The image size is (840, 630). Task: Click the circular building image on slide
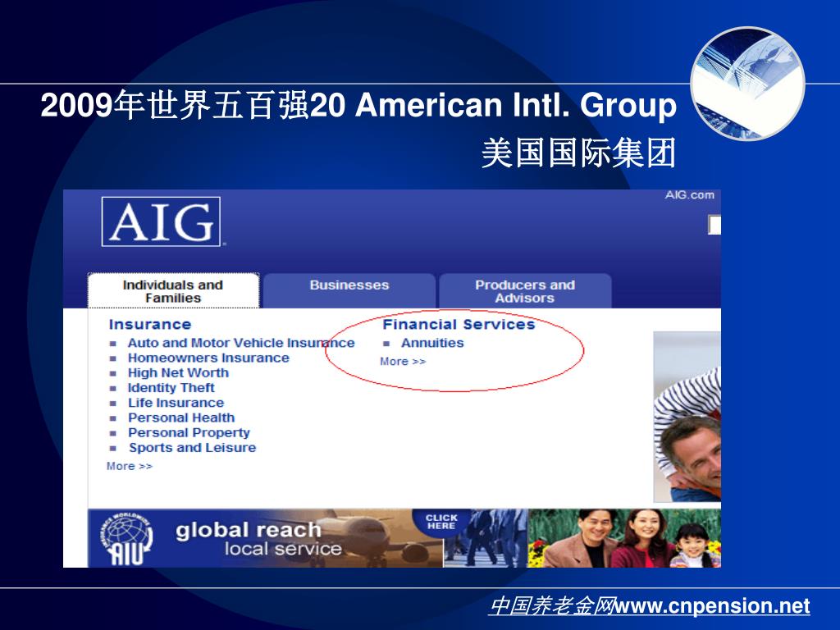click(748, 84)
